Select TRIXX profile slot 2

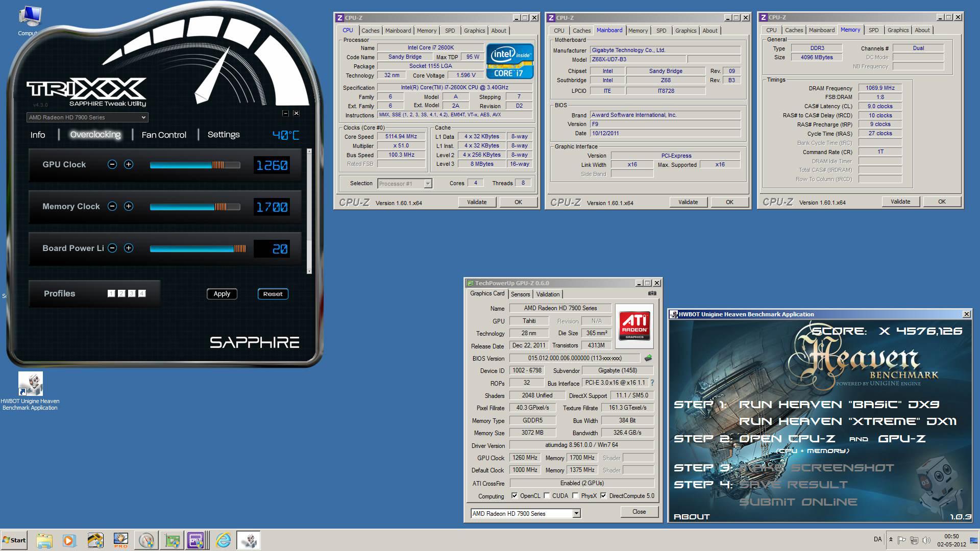tap(121, 293)
